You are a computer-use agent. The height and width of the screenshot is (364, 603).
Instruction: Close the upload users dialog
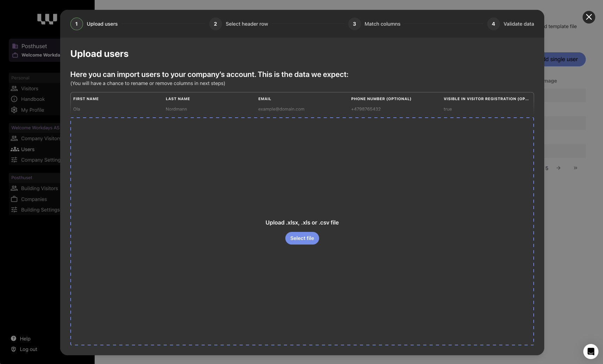[589, 17]
